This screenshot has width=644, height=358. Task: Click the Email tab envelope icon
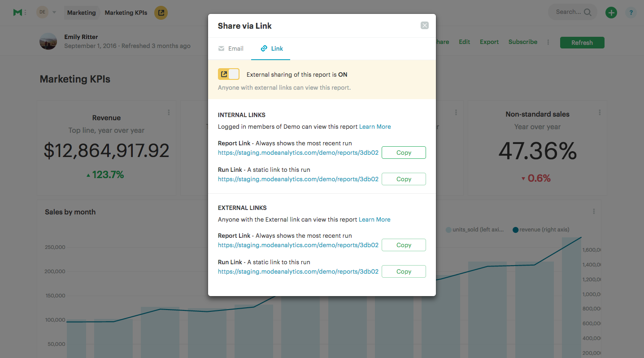click(221, 48)
